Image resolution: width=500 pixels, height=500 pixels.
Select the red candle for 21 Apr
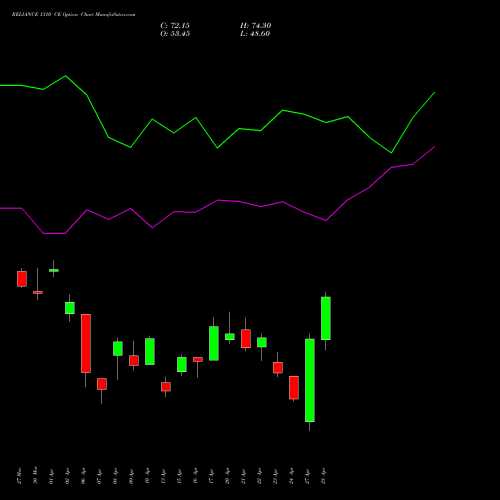pyautogui.click(x=246, y=339)
